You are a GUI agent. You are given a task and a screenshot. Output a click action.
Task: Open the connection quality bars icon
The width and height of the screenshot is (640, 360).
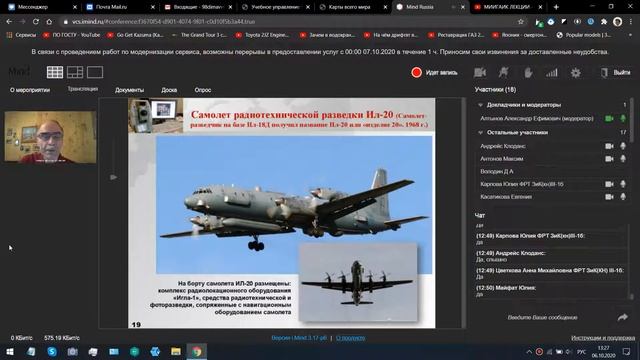pyautogui.click(x=552, y=73)
